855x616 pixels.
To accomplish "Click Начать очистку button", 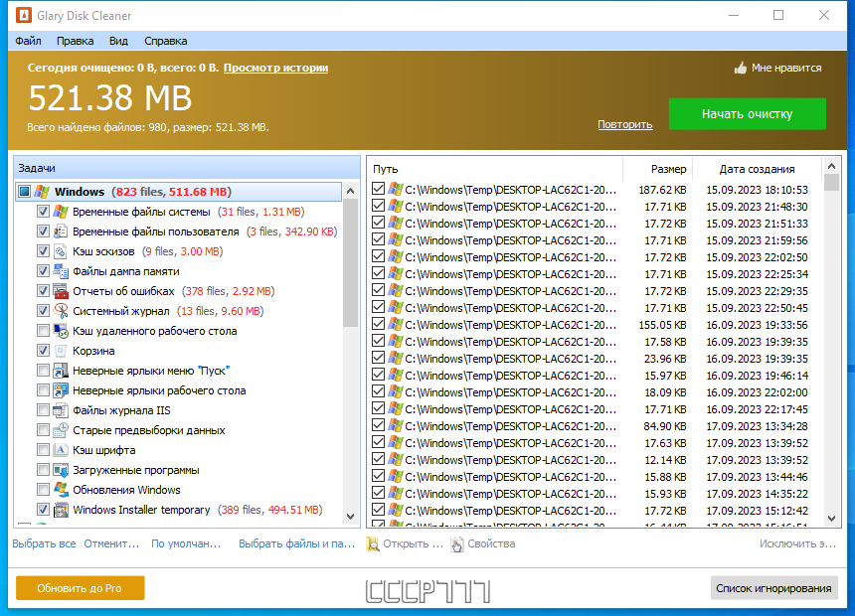I will pos(747,114).
